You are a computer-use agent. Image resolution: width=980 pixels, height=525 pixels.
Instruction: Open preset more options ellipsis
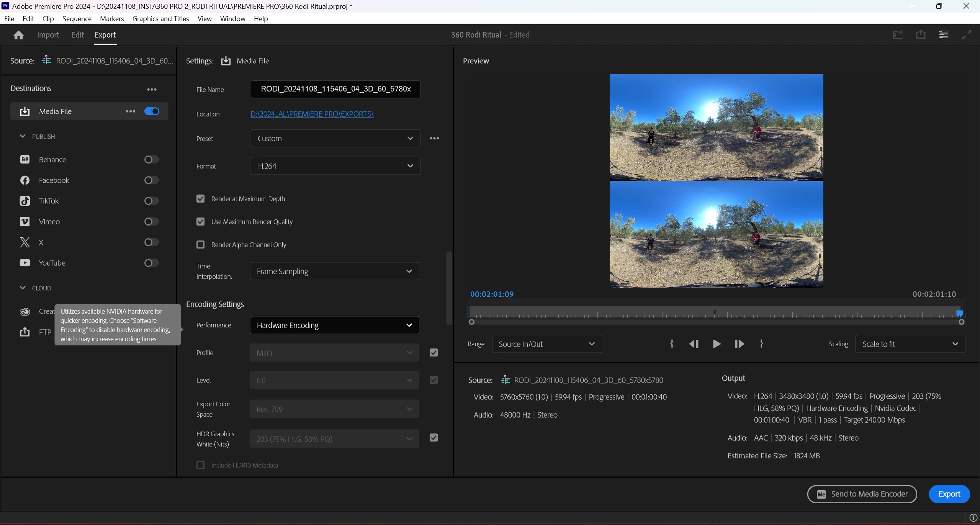(x=434, y=138)
